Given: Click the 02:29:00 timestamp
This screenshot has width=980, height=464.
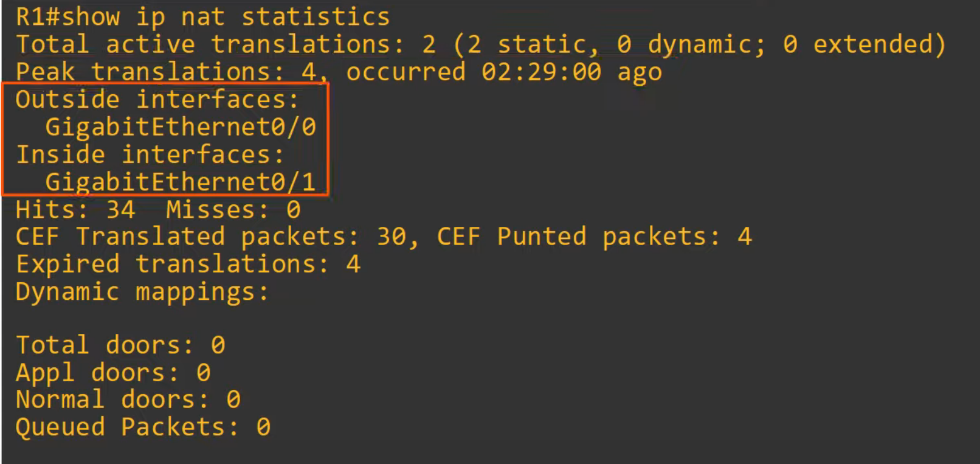Looking at the screenshot, I should pos(541,72).
